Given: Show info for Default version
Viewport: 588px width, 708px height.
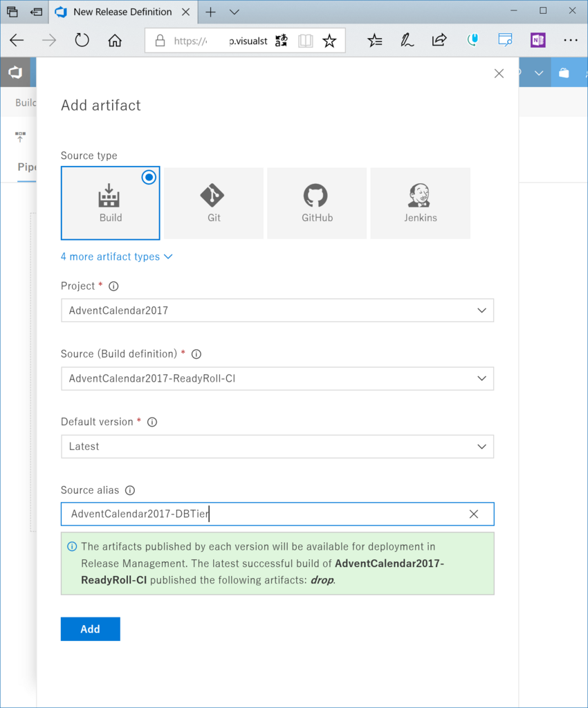Looking at the screenshot, I should (152, 422).
